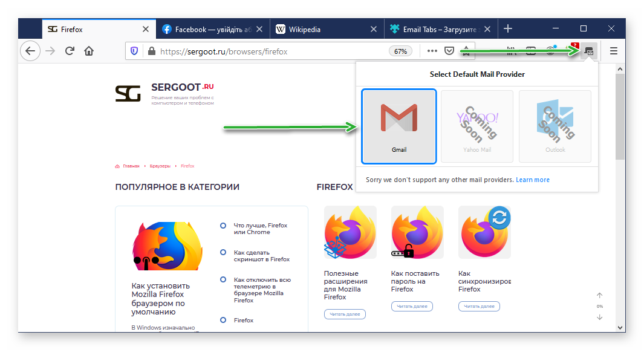Reset the 67% zoom level badge
The height and width of the screenshot is (352, 644).
tap(400, 51)
